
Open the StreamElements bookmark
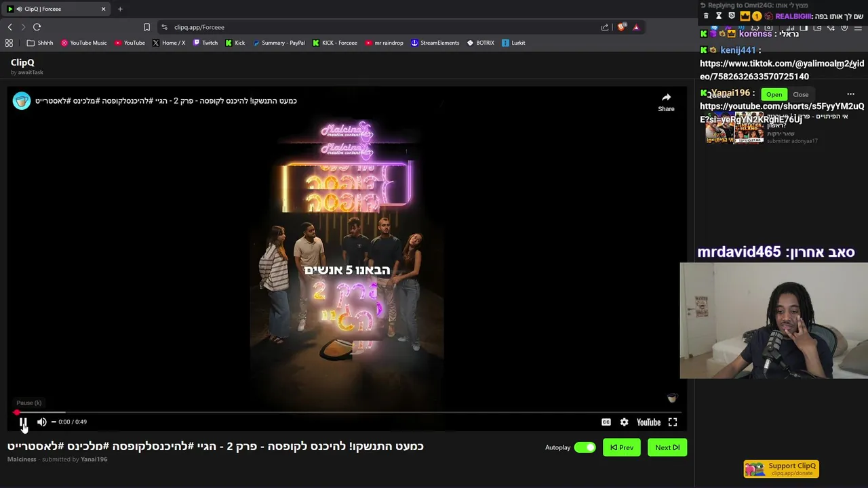tap(435, 43)
